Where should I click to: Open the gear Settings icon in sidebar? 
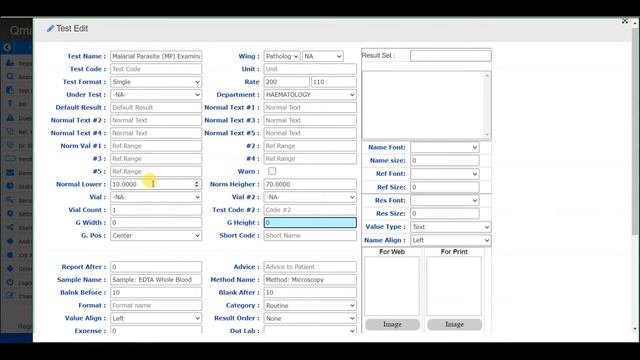click(10, 213)
